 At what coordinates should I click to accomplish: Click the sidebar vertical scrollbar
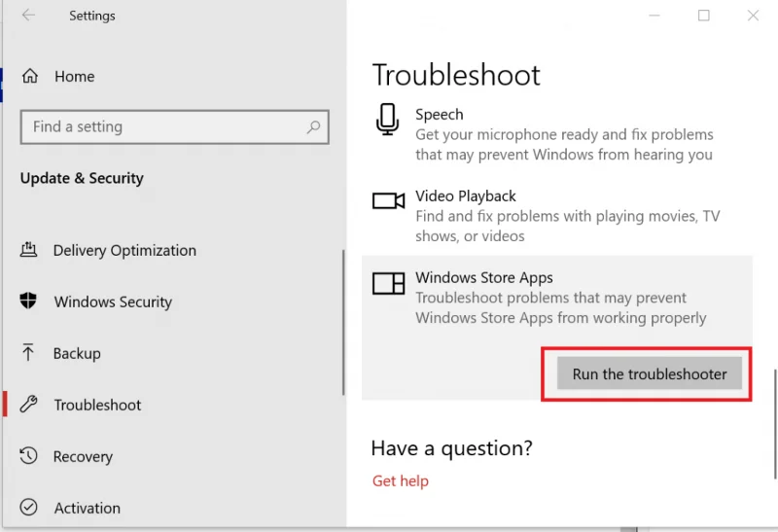coord(343,323)
